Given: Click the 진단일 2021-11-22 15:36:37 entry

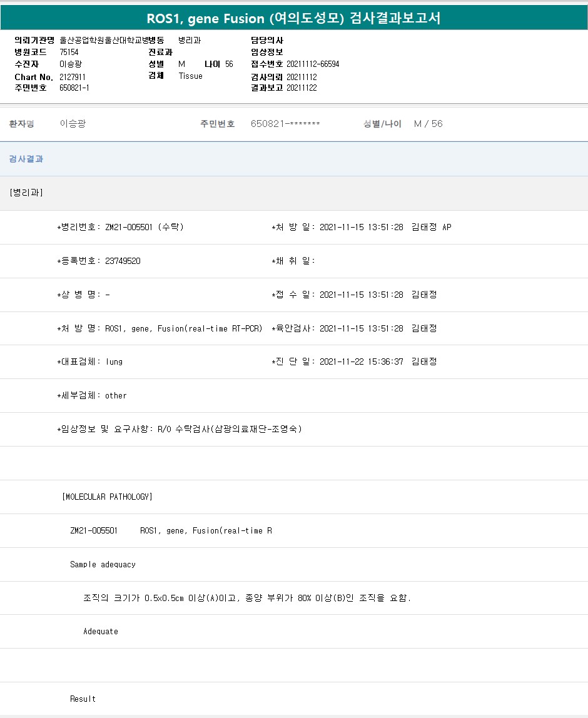Looking at the screenshot, I should [355, 362].
